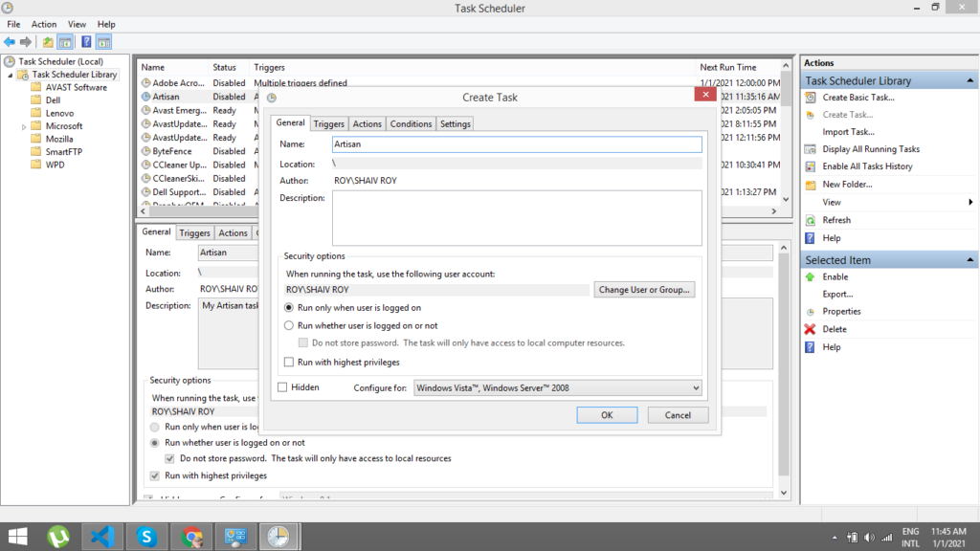
Task: Switch to Actions tab in Create Task dialog
Action: click(x=367, y=123)
